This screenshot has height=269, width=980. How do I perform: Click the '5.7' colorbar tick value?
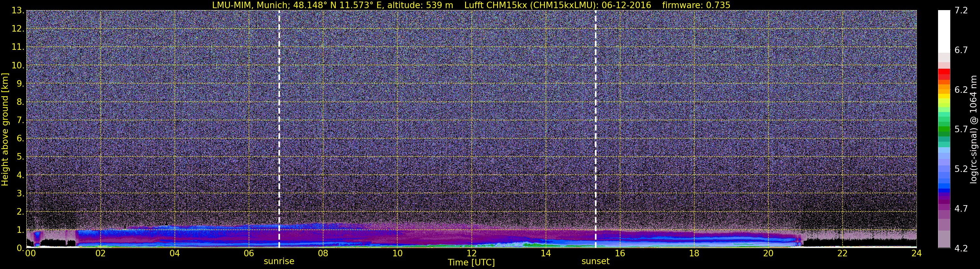[961, 129]
